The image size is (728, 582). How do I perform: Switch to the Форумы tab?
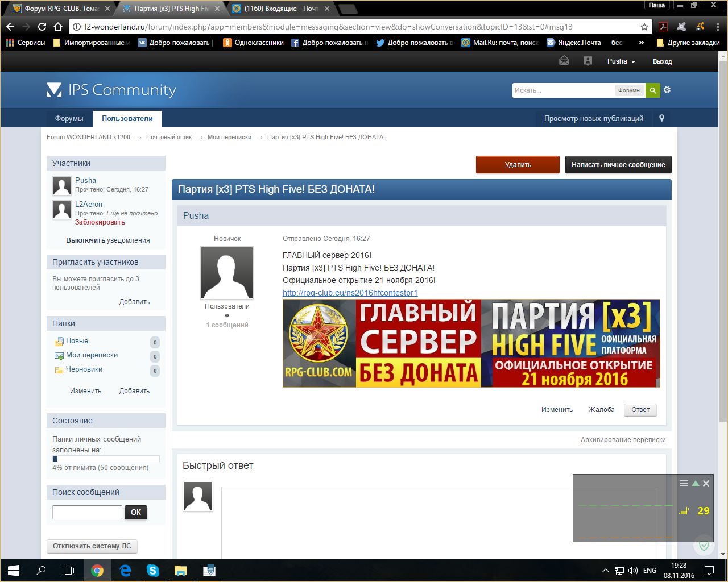(69, 118)
